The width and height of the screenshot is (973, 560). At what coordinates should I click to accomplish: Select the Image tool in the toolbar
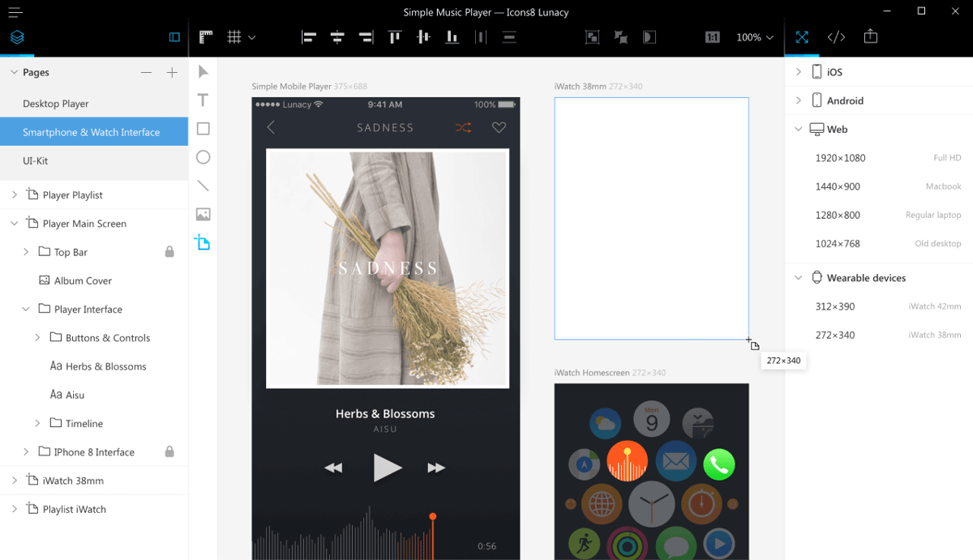[203, 214]
